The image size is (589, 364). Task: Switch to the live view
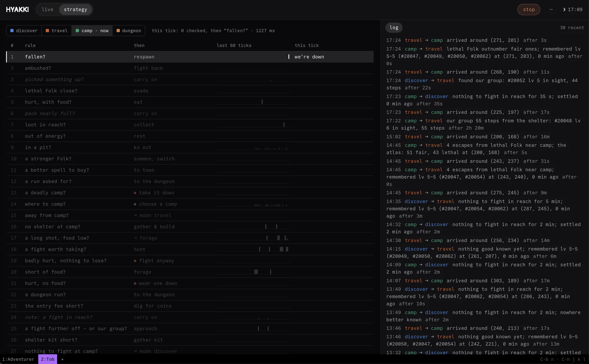[x=47, y=9]
